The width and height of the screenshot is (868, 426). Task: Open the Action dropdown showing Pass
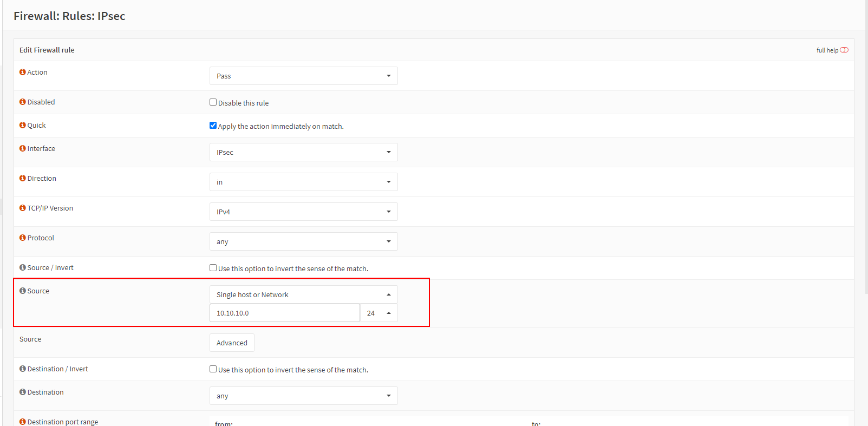pyautogui.click(x=303, y=76)
